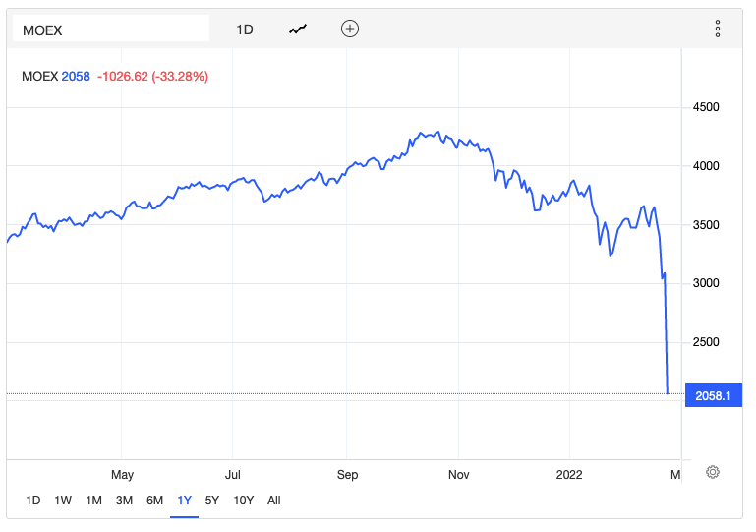The height and width of the screenshot is (532, 756).
Task: Open the 1D interval dropdown
Action: [245, 30]
